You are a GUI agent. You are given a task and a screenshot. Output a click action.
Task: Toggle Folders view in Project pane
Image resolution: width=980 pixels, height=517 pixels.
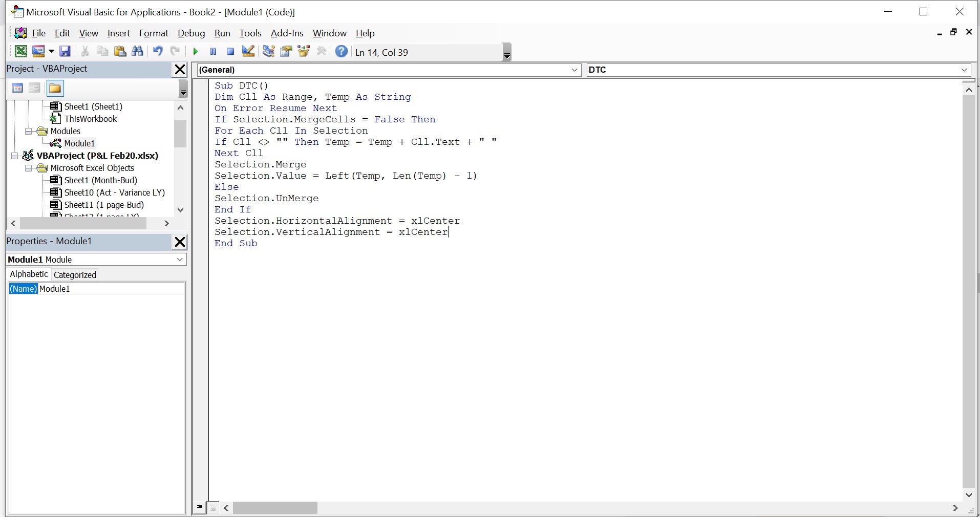pos(55,89)
